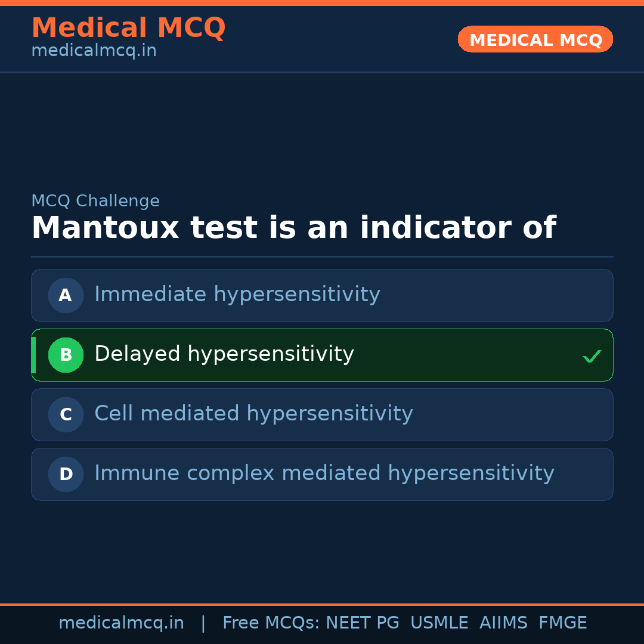
Task: Choose Cell mediated hypersensitivity option
Action: pyautogui.click(x=253, y=414)
